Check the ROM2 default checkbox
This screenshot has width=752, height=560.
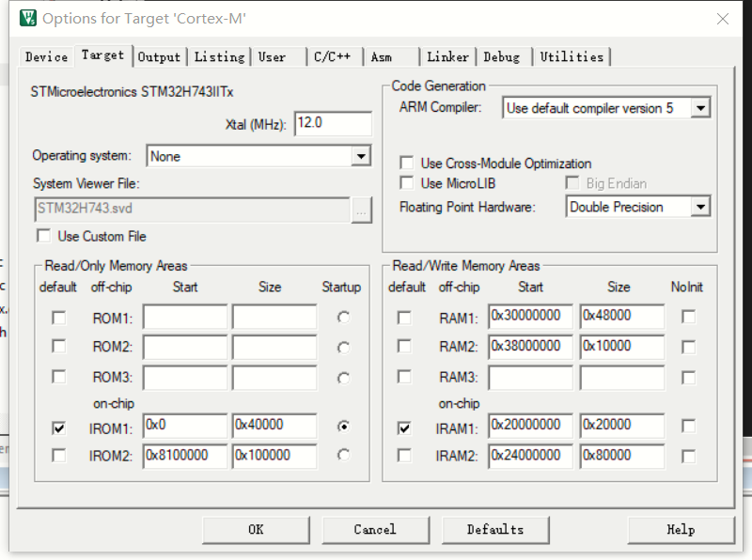(x=58, y=346)
